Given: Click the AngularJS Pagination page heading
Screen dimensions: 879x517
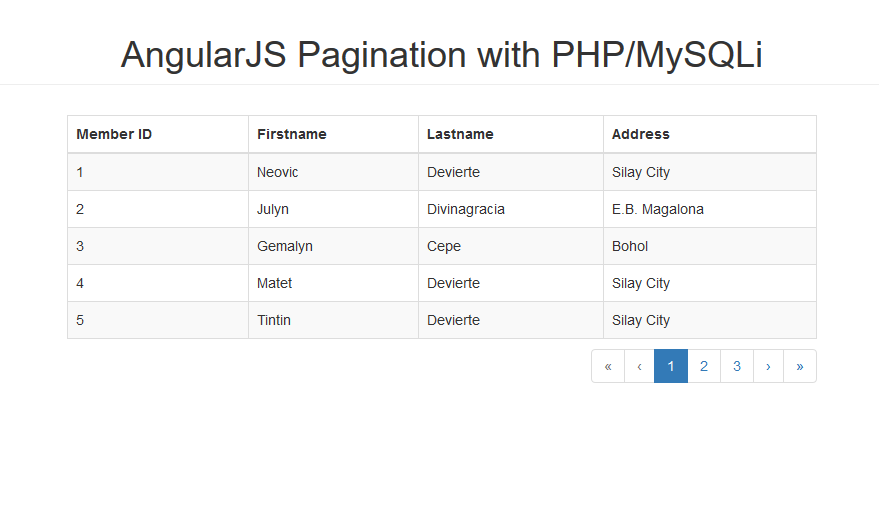Looking at the screenshot, I should 442,55.
